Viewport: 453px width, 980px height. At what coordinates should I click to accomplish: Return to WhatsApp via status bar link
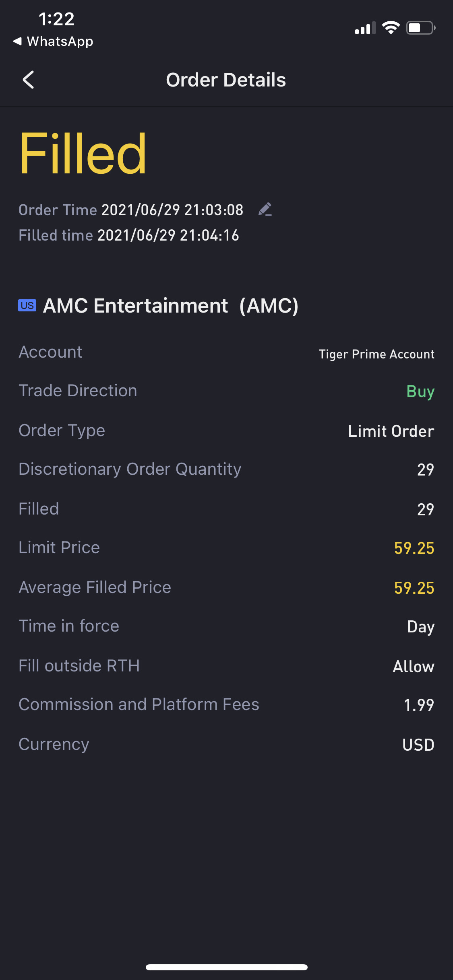[x=60, y=41]
